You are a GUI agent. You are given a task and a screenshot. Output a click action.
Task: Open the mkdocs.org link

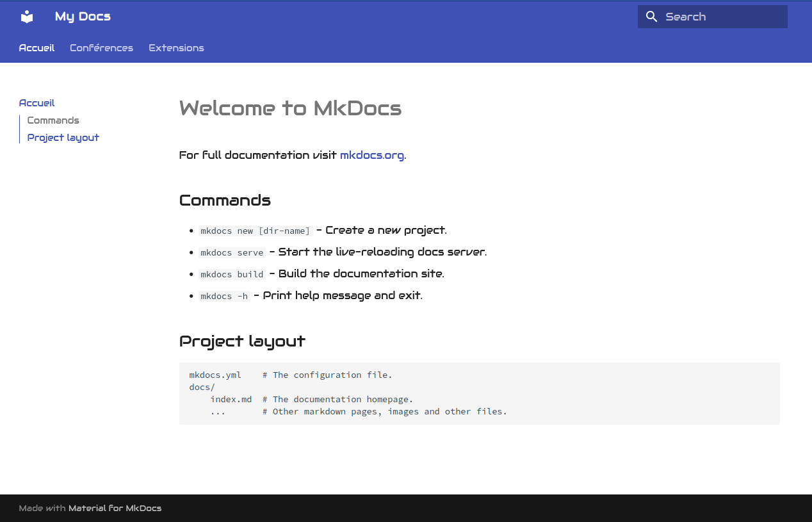coord(371,155)
